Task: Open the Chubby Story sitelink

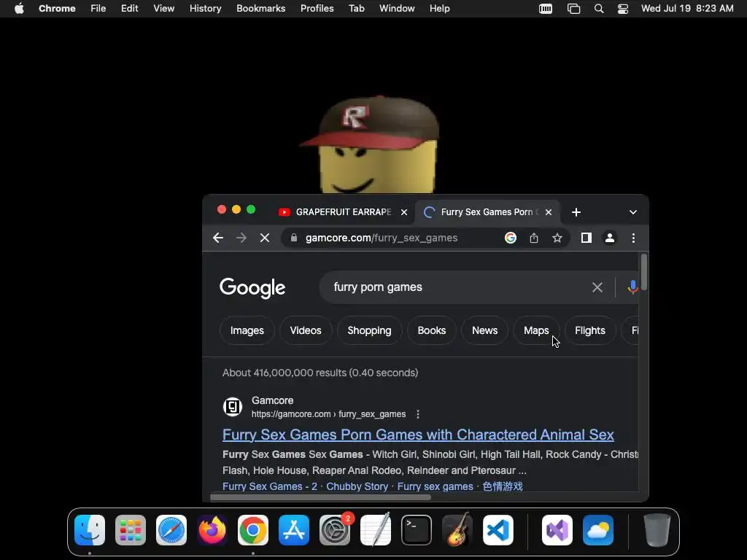Action: (x=357, y=486)
